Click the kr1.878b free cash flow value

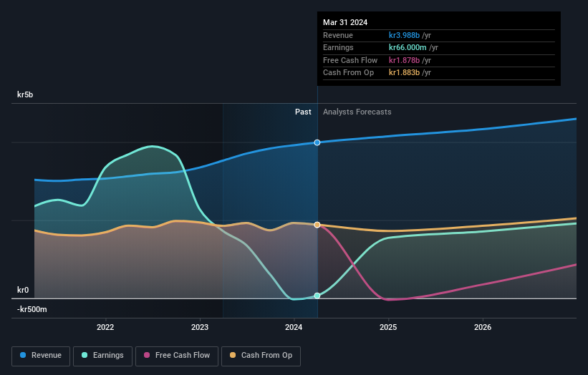pos(404,60)
